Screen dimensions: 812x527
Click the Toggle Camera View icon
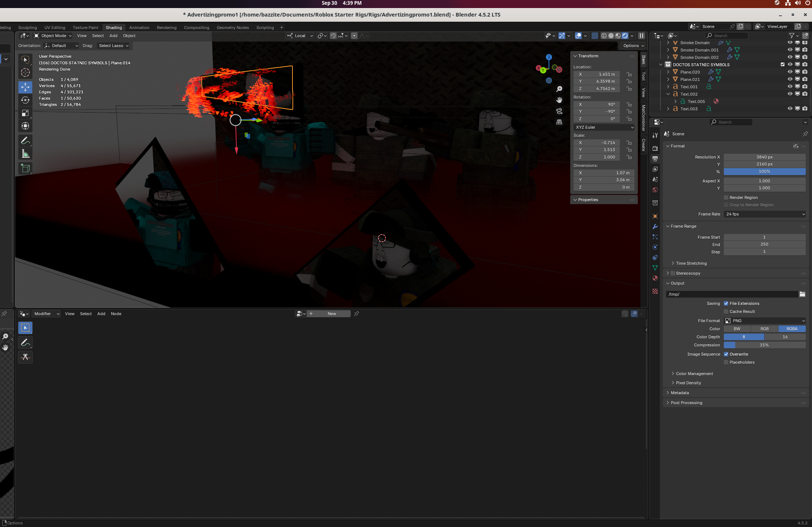[559, 111]
